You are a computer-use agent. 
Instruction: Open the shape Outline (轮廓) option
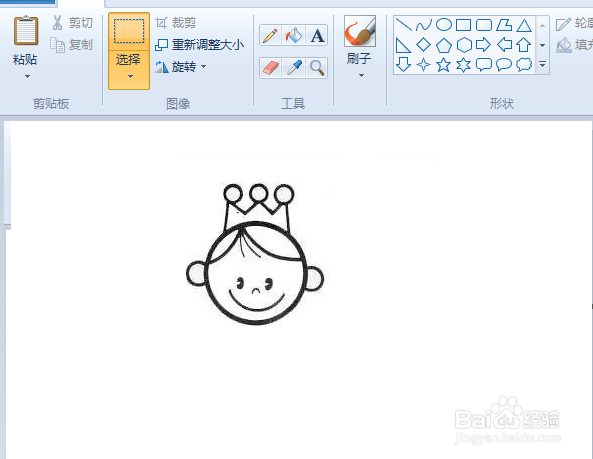574,23
